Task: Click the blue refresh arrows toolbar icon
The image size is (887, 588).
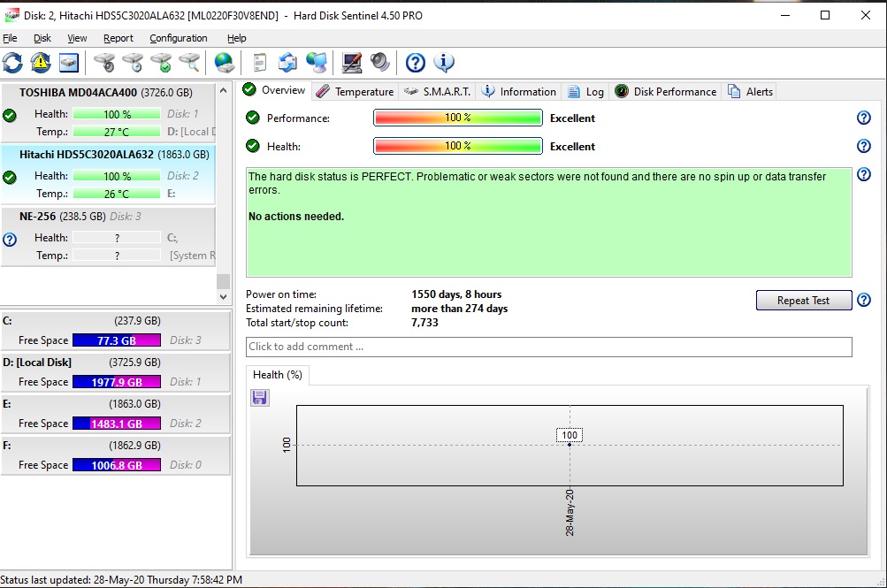Action: (12, 63)
